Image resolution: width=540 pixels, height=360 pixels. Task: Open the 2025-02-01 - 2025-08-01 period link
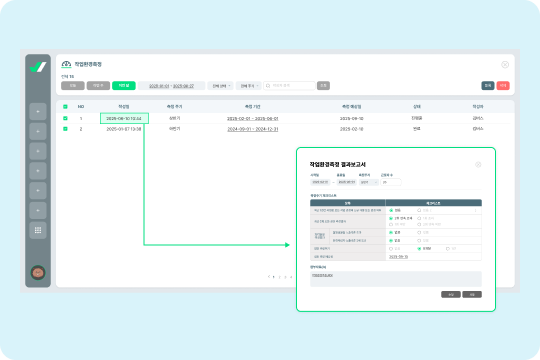tap(252, 119)
